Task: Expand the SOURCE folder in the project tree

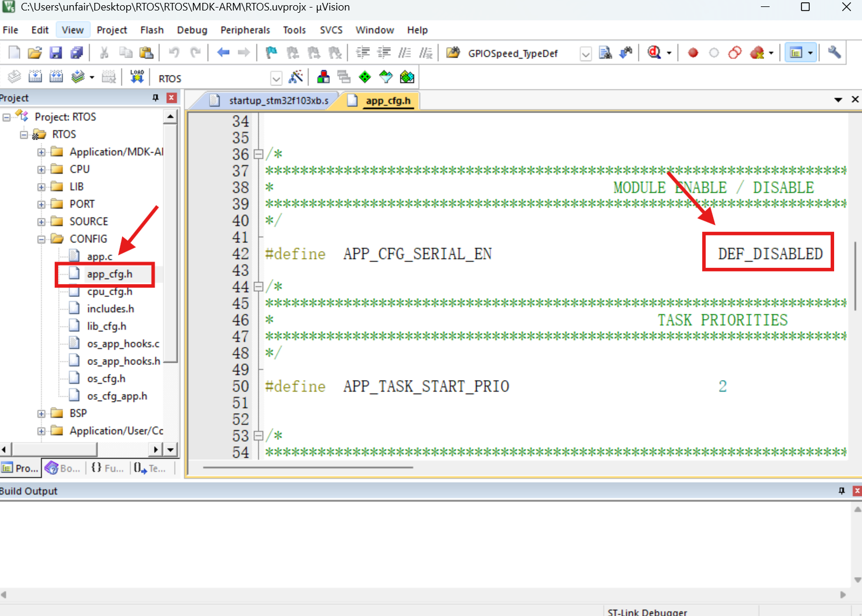Action: pos(41,222)
